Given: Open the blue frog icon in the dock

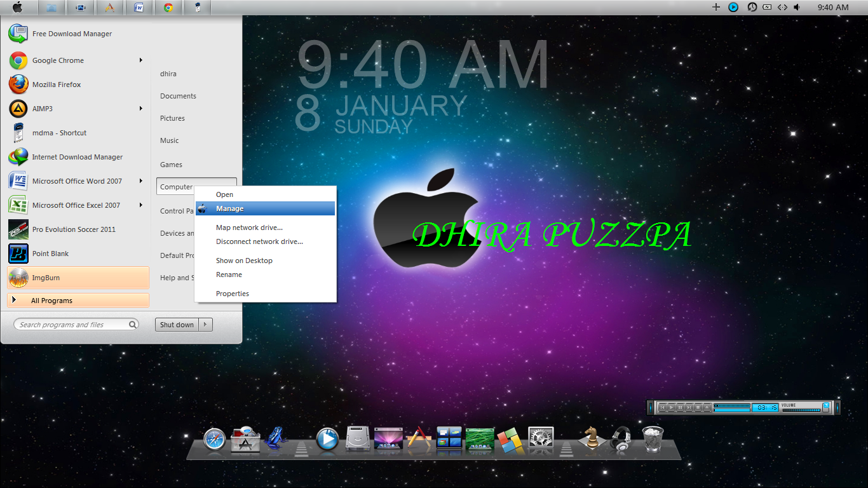Looking at the screenshot, I should [x=276, y=438].
